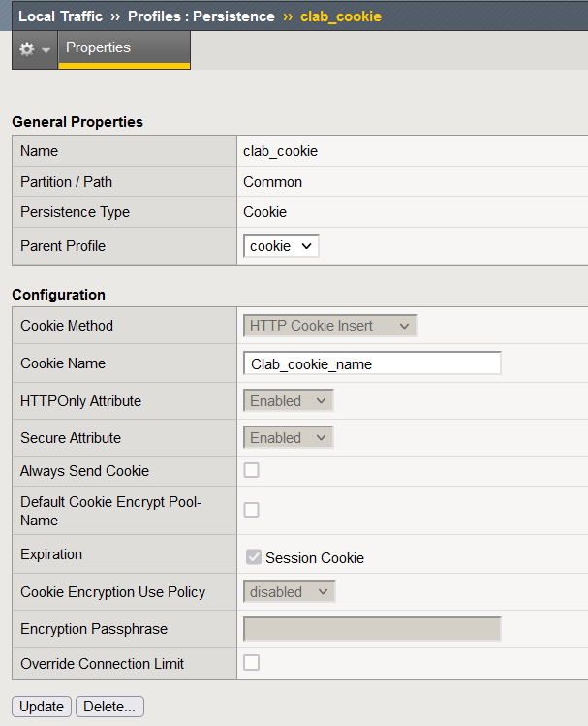Click the Encryption Passphrase field
The width and height of the screenshot is (588, 726).
372,629
